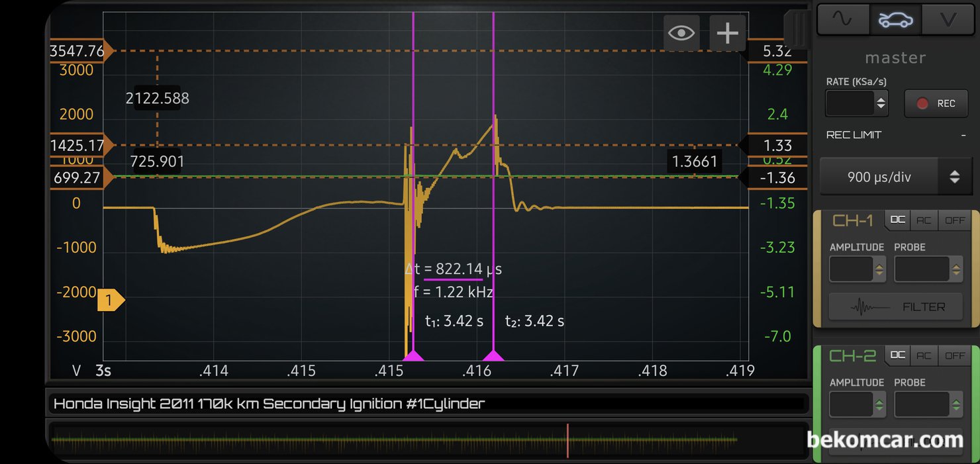Open the CH-1 PROBE selector

tap(928, 269)
